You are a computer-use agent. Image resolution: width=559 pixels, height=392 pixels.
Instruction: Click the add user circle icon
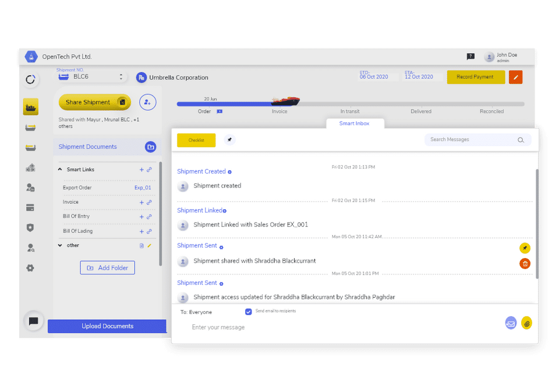click(x=147, y=103)
